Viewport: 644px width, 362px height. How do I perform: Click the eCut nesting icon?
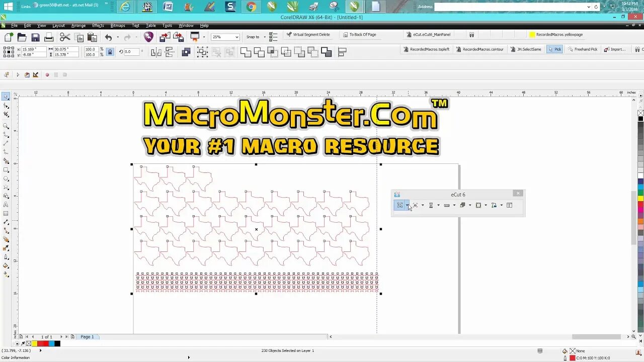pyautogui.click(x=399, y=205)
